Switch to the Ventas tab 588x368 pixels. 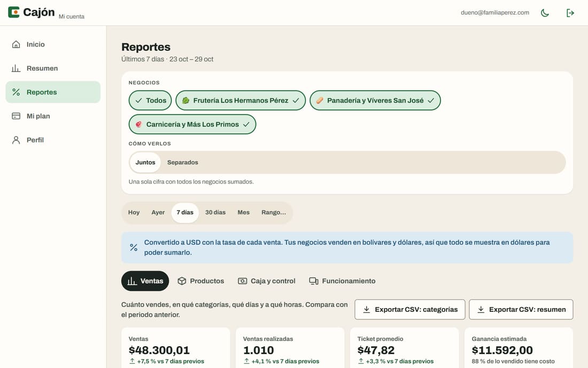point(145,281)
